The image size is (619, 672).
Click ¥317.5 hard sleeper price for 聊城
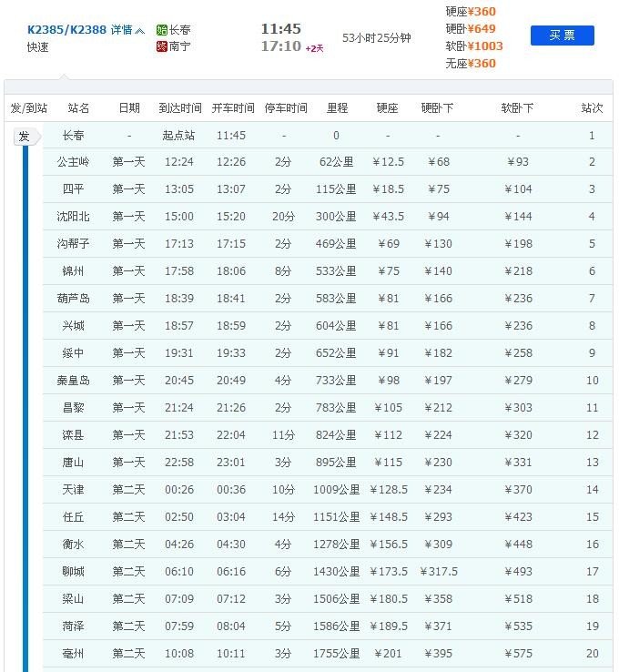[439, 572]
